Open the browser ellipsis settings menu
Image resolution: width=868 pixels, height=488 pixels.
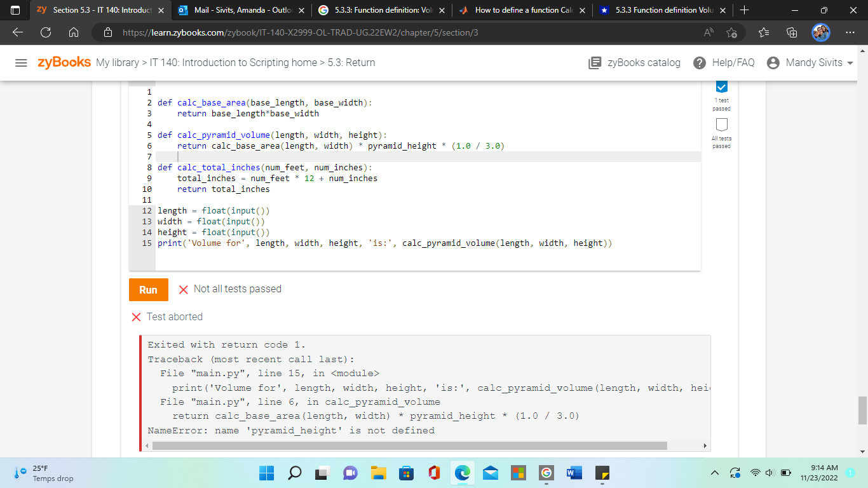coord(850,30)
